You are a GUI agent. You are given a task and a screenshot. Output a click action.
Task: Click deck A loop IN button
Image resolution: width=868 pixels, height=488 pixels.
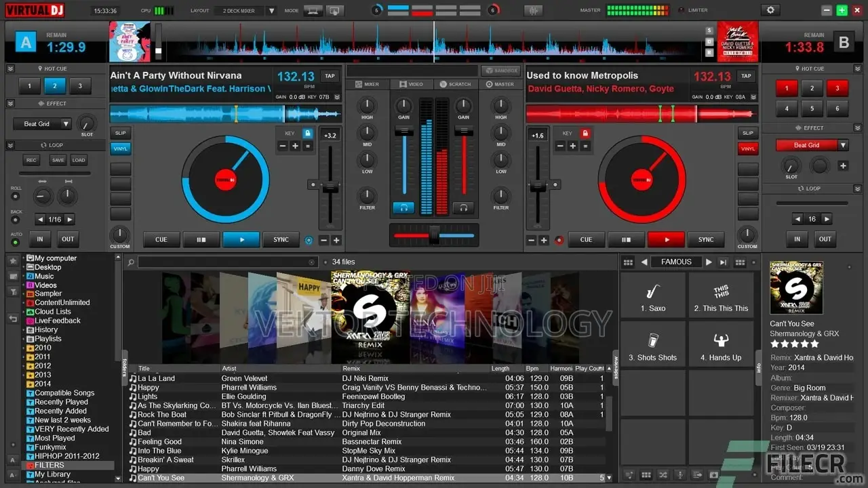pyautogui.click(x=40, y=239)
